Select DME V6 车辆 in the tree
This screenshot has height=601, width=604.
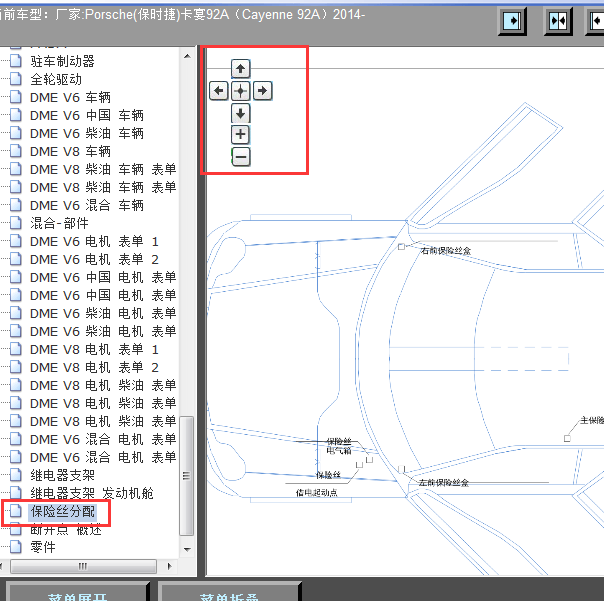pos(70,97)
